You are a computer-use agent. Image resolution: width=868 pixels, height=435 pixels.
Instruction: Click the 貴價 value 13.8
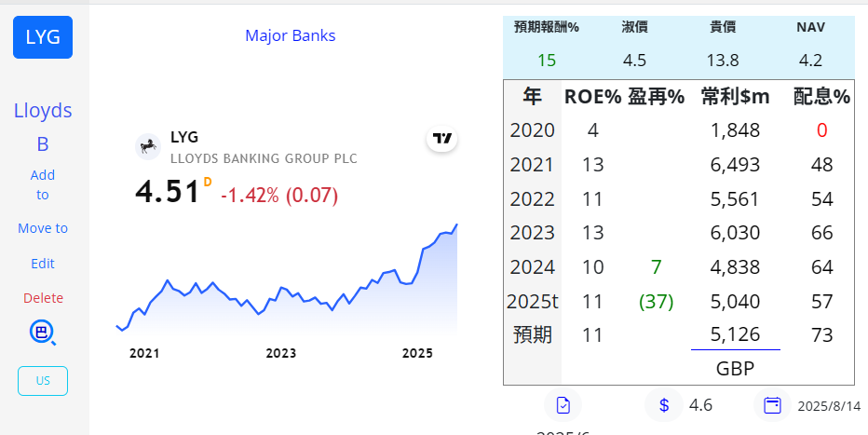click(x=723, y=61)
